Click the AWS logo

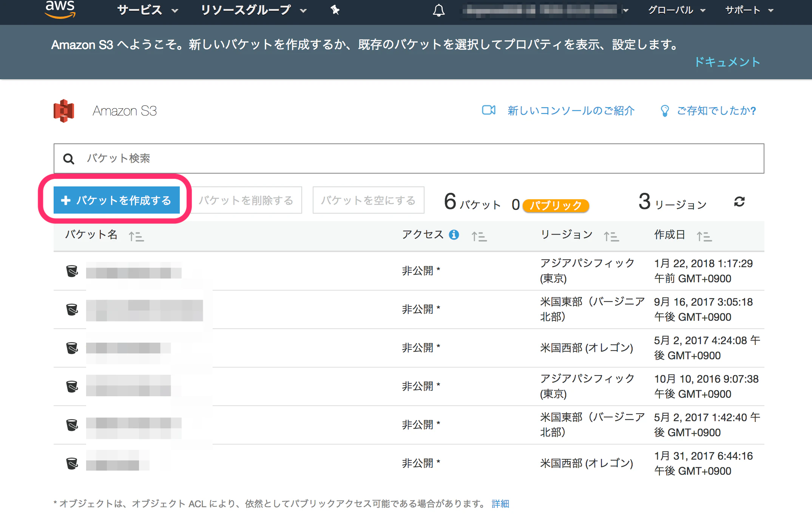pos(60,9)
